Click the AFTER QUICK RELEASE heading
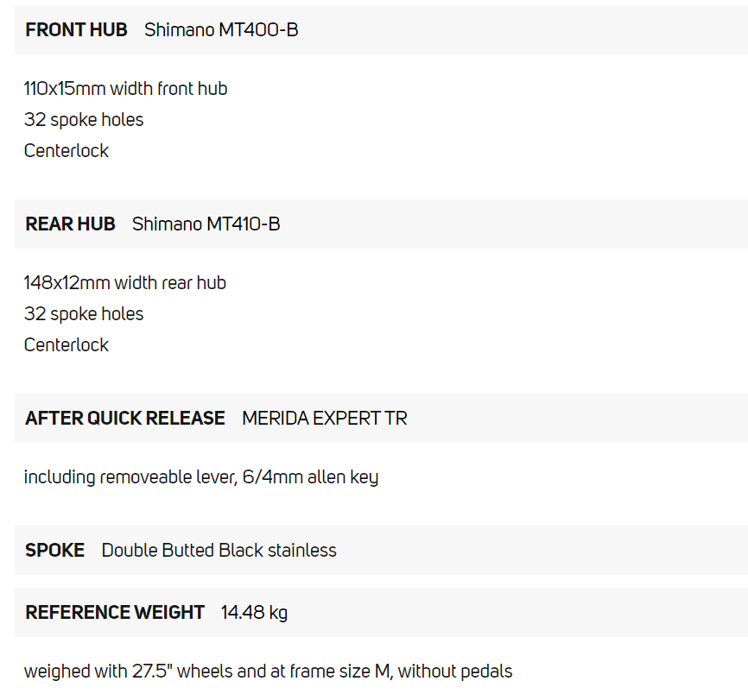This screenshot has height=700, width=748. [125, 419]
